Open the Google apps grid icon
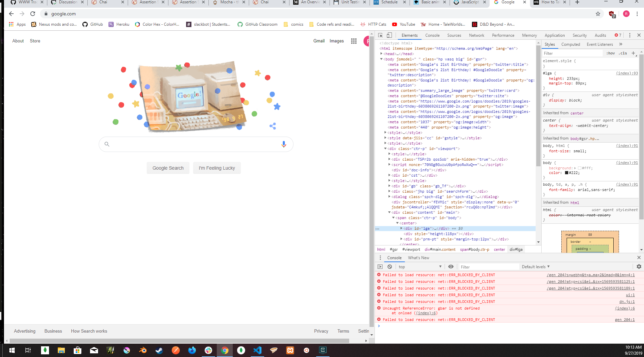 pyautogui.click(x=354, y=41)
